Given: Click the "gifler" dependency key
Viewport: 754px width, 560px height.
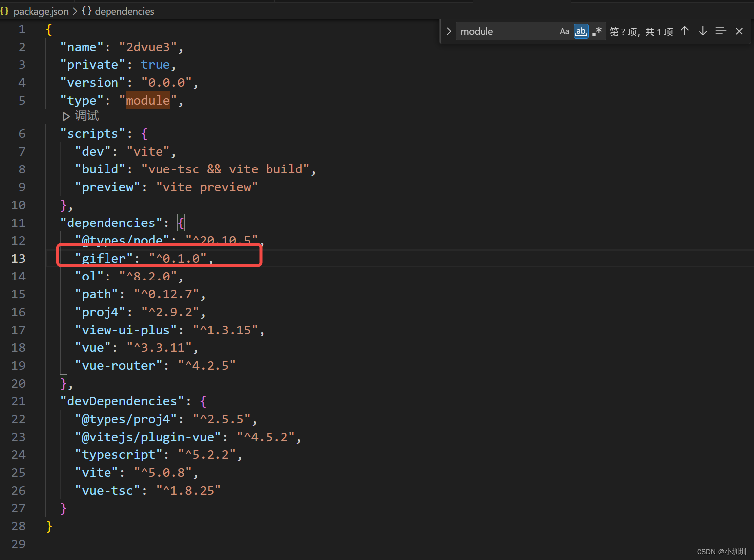Looking at the screenshot, I should coord(104,259).
